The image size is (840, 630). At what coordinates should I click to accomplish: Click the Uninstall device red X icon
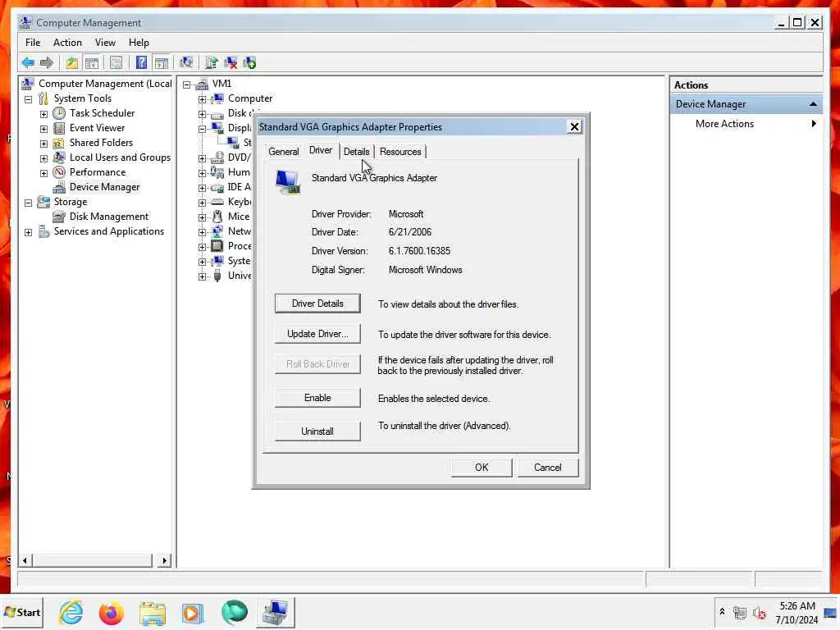(x=231, y=62)
